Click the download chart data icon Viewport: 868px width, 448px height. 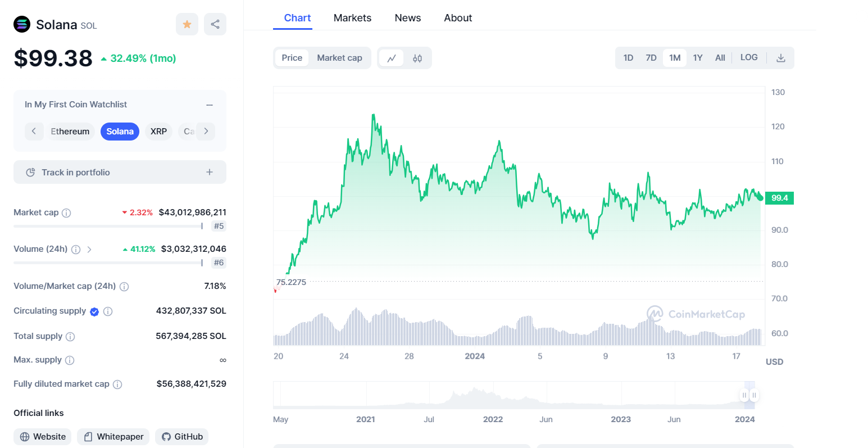click(781, 58)
